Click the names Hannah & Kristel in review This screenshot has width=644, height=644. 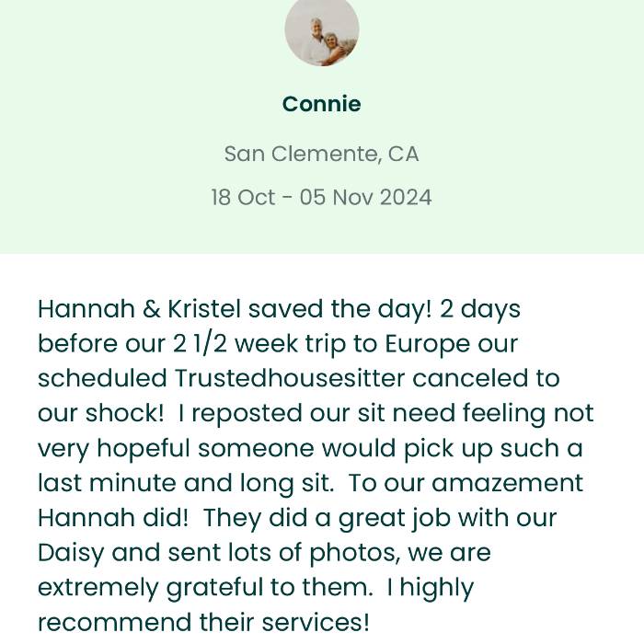139,309
